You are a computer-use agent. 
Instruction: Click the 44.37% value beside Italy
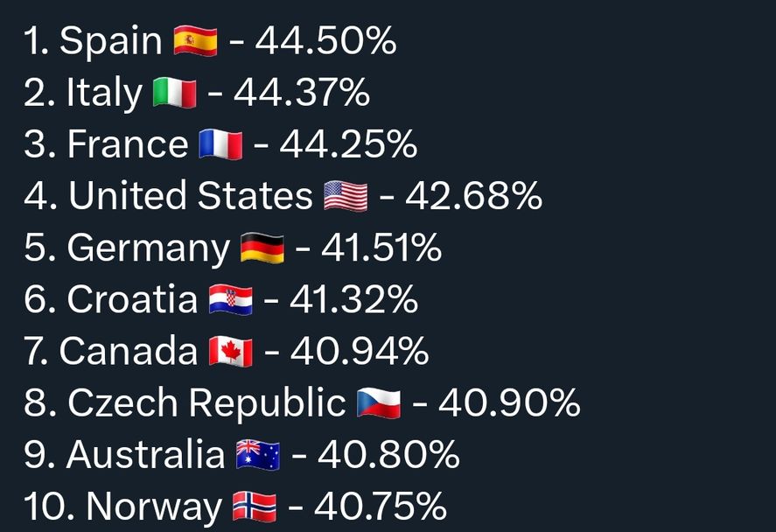(x=302, y=93)
